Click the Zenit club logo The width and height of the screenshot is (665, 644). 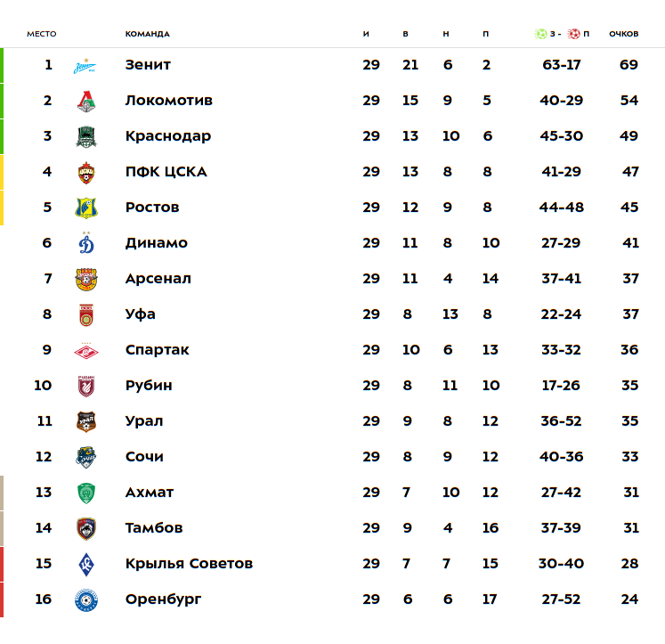(x=85, y=65)
